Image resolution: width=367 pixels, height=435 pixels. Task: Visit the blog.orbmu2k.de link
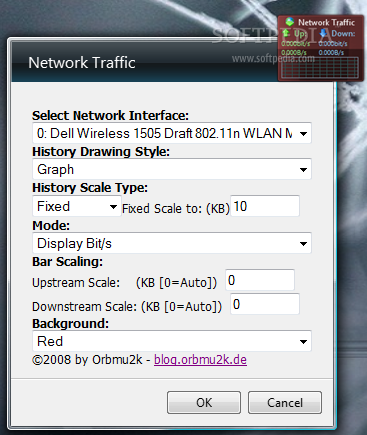click(200, 360)
